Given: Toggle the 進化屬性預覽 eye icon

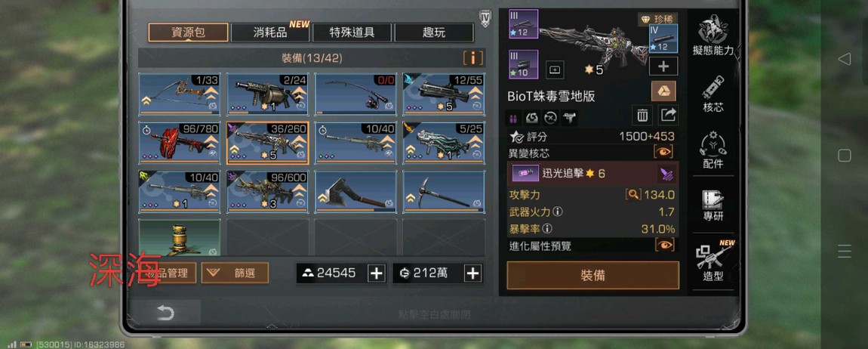Looking at the screenshot, I should (665, 245).
